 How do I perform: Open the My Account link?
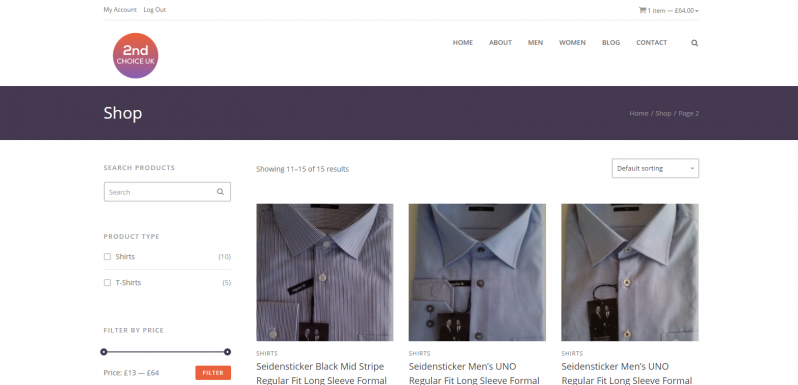pos(120,10)
